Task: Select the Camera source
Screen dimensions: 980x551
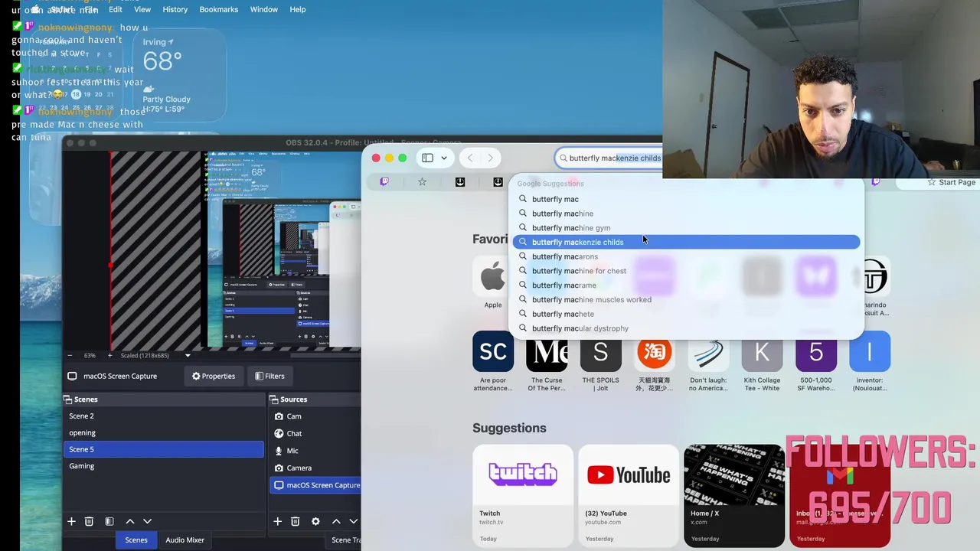Action: [x=315, y=468]
